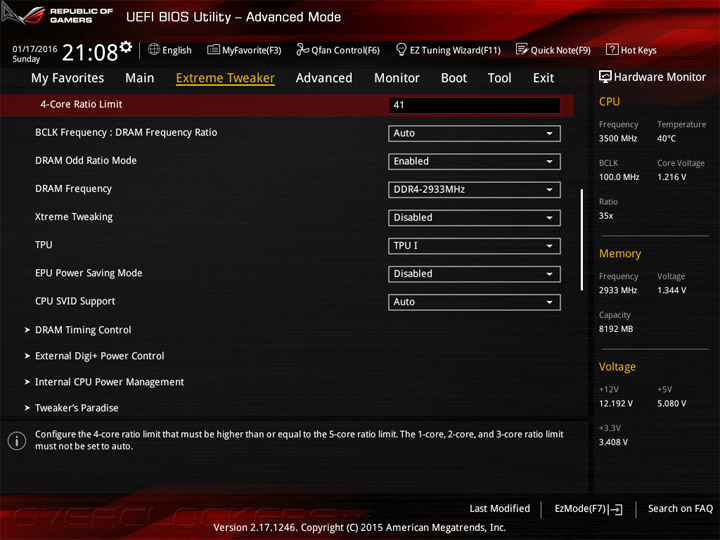Image resolution: width=720 pixels, height=540 pixels.
Task: Click the memory voltage value 1.344 V
Action: (x=671, y=290)
